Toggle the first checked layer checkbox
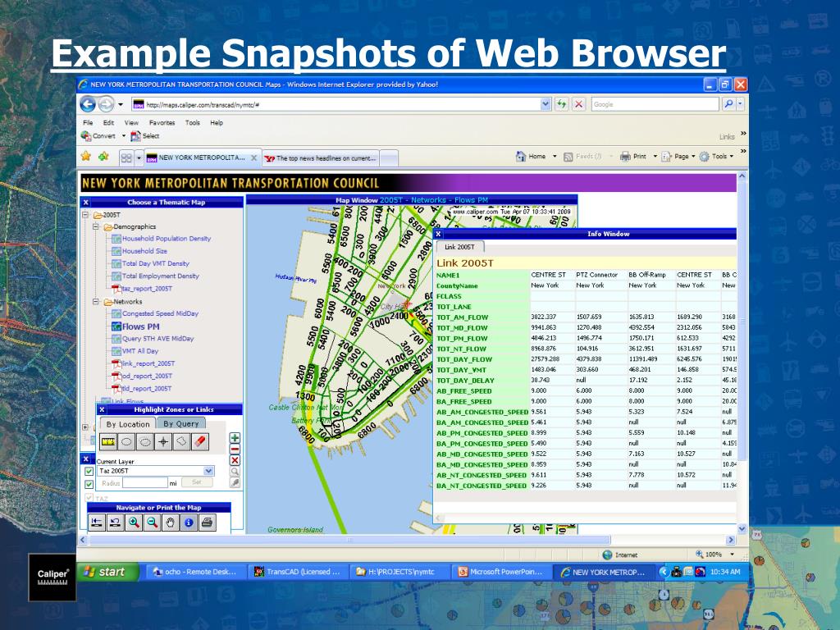 click(x=89, y=472)
